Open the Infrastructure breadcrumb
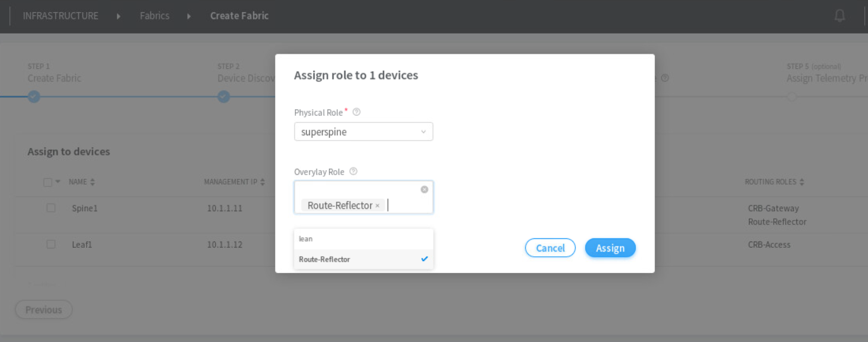 pos(61,16)
